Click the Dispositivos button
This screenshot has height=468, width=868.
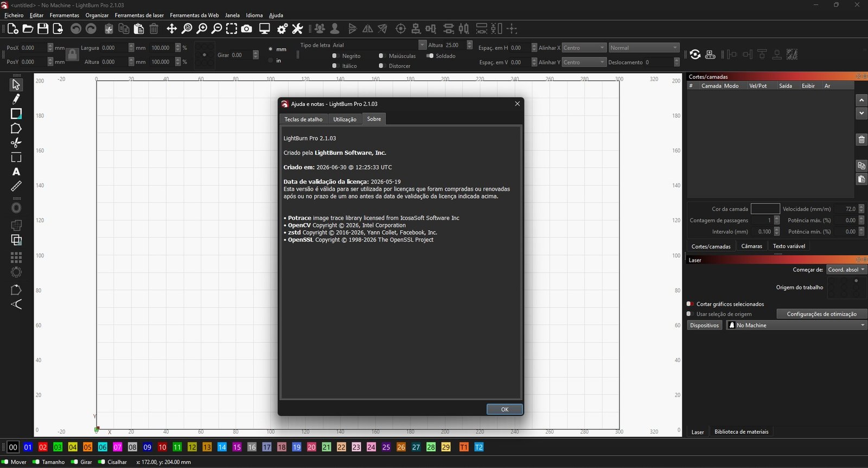tap(705, 325)
